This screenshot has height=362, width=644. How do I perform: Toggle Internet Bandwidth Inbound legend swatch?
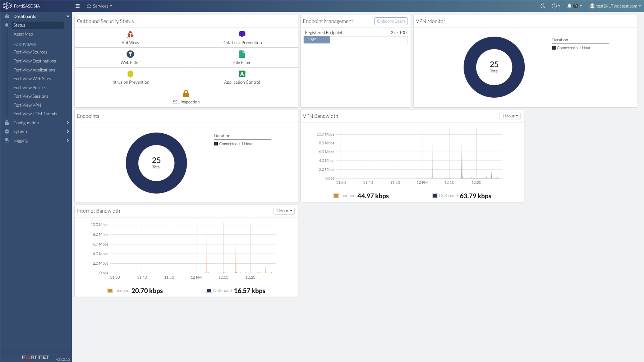click(110, 291)
